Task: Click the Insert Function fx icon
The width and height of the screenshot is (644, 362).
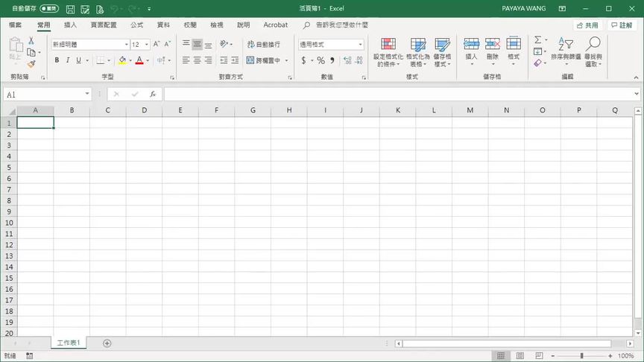Action: [x=153, y=95]
